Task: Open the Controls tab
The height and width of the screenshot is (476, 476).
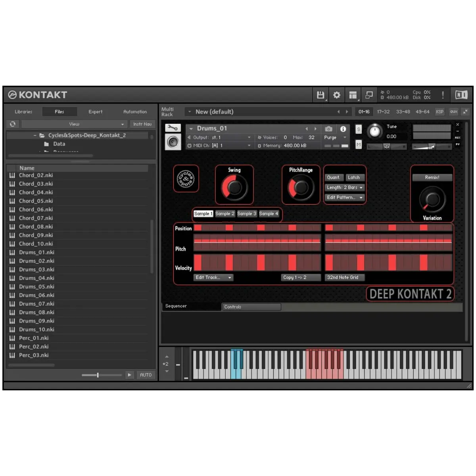Action: (x=251, y=307)
